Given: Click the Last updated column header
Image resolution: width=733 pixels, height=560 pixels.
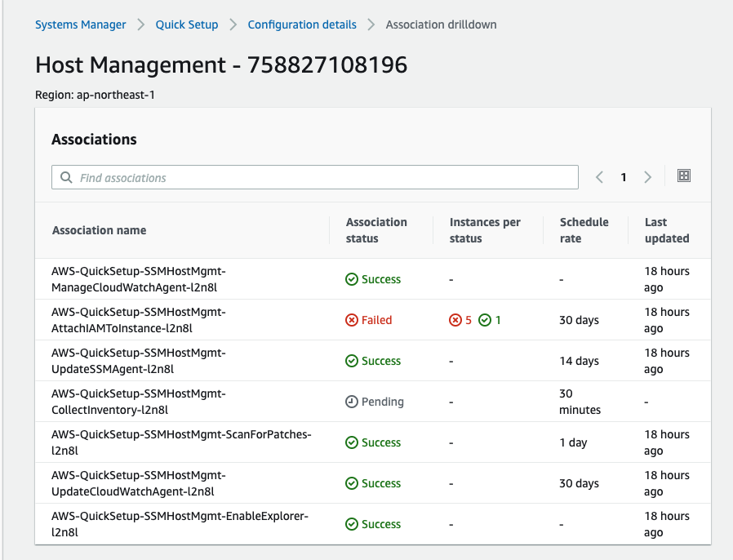Looking at the screenshot, I should point(667,230).
